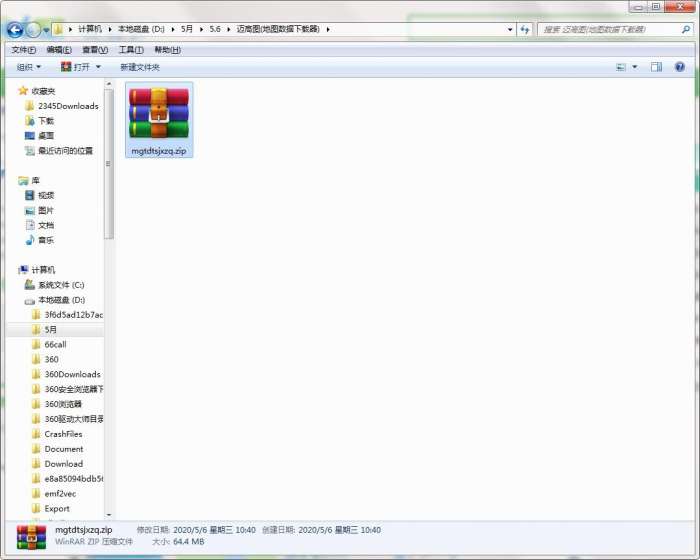Open 本地磁盘 (D:) in navigation tree

pyautogui.click(x=61, y=300)
